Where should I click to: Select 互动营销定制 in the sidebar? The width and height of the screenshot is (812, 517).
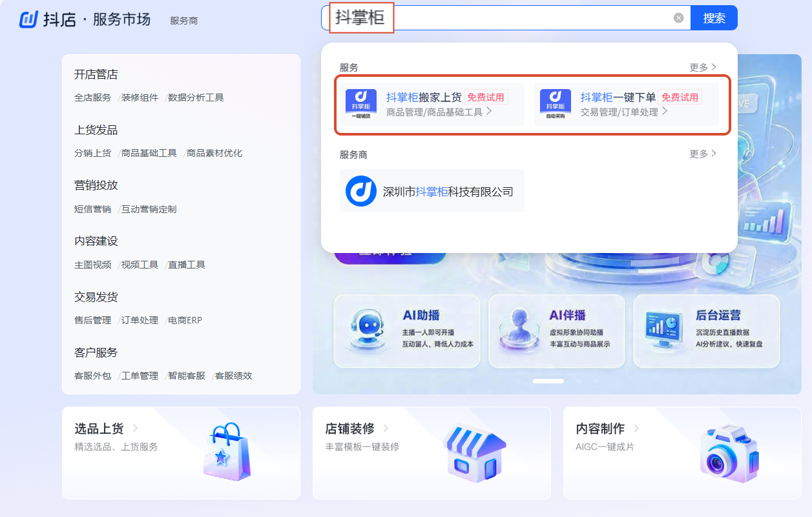pyautogui.click(x=149, y=209)
